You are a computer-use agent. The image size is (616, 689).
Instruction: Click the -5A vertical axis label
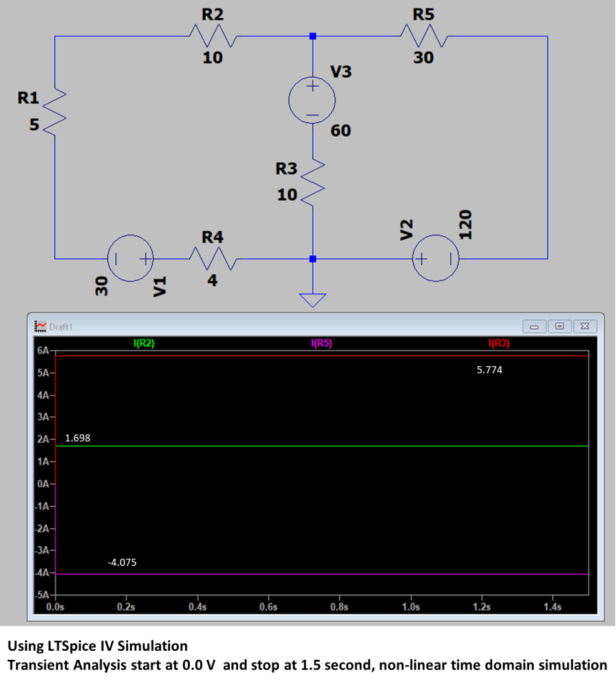coord(41,595)
